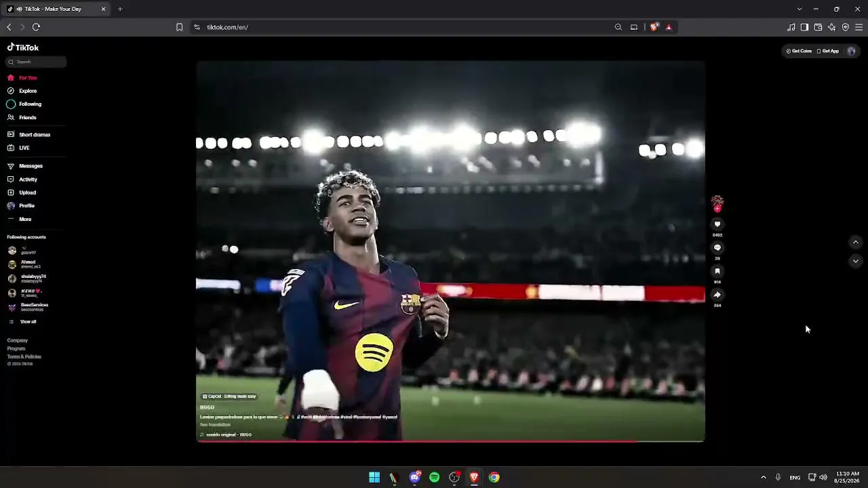Open the Leo AI sparkle icon
The width and height of the screenshot is (868, 488).
click(831, 27)
